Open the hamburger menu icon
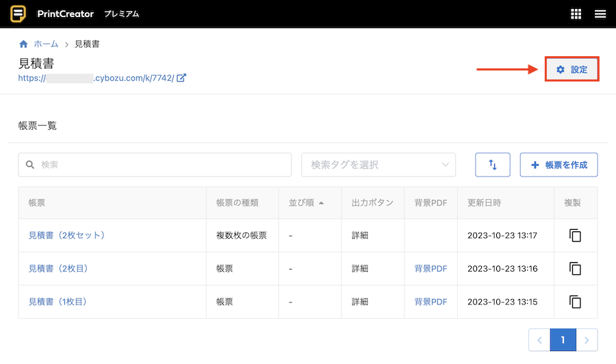Viewport: 616px width, 364px height. (x=600, y=14)
